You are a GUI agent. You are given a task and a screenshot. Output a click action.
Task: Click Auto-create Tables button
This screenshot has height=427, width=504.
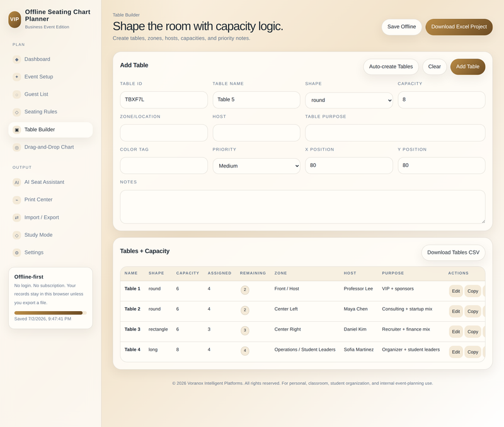(391, 67)
